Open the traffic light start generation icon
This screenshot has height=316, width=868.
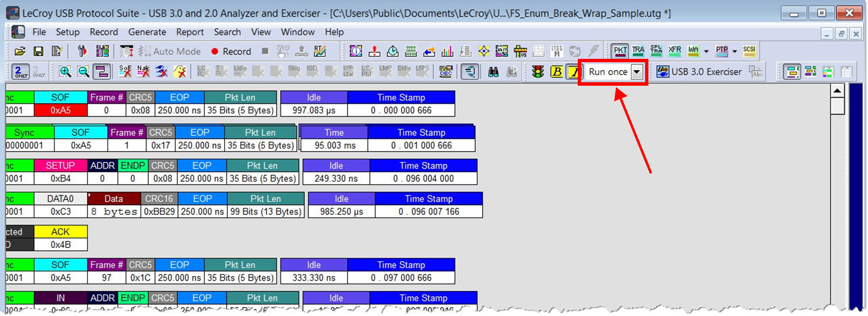(538, 72)
